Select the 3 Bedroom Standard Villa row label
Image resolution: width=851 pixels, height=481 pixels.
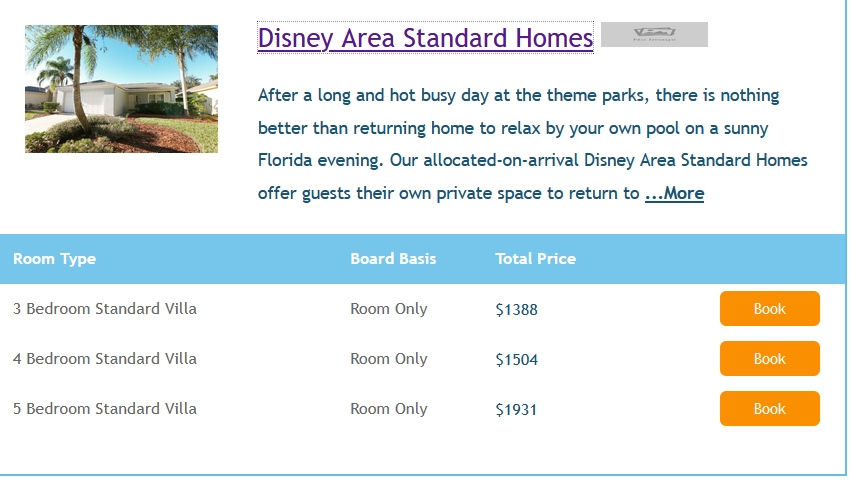click(105, 309)
